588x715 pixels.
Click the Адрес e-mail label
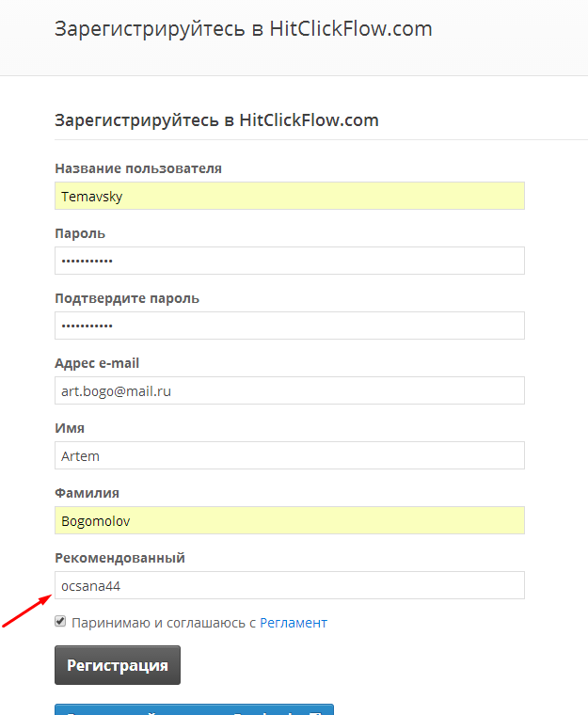[97, 363]
